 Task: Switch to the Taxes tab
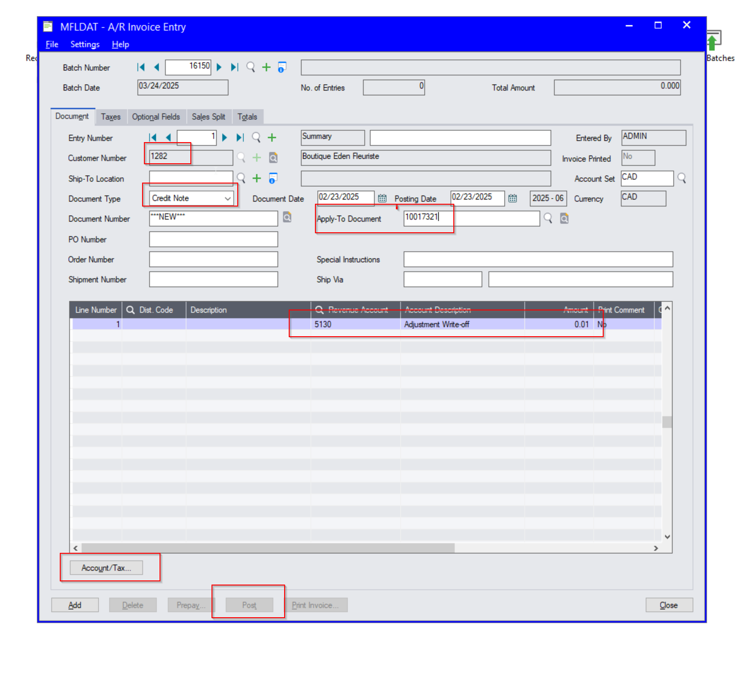[x=111, y=117]
